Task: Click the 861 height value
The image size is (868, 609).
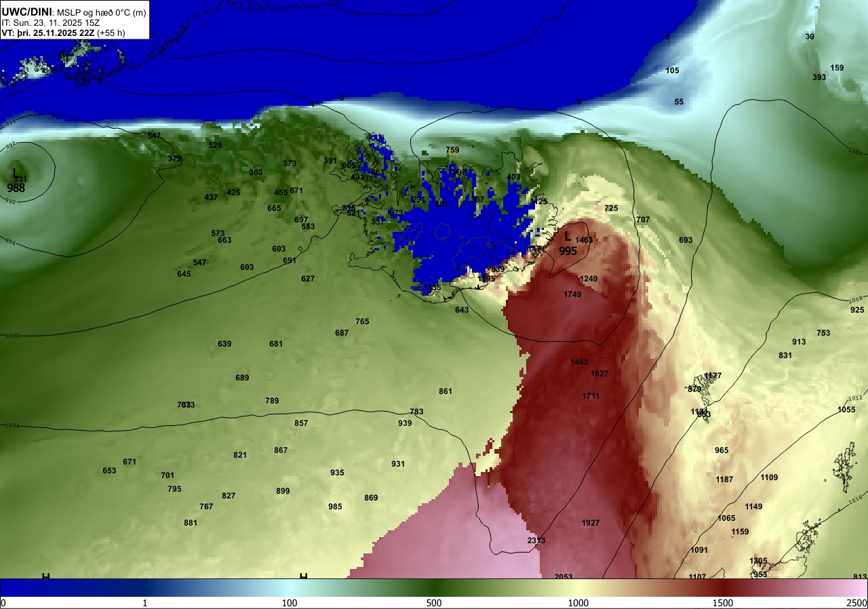Action: click(446, 391)
